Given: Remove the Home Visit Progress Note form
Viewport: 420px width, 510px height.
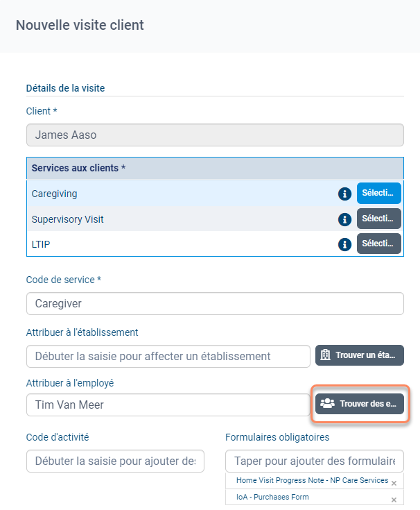Looking at the screenshot, I should (x=394, y=483).
